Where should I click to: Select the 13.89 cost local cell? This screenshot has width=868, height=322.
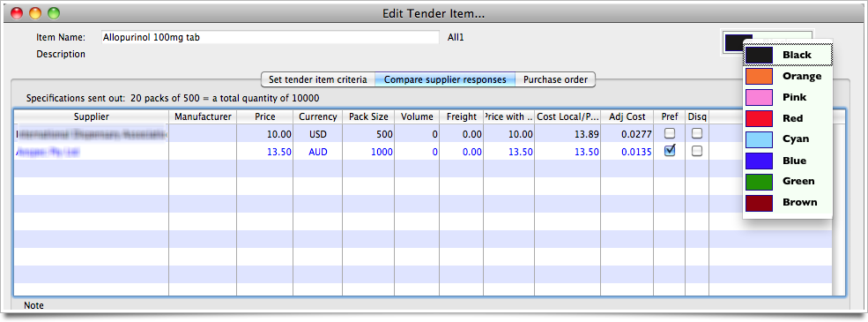coord(568,133)
